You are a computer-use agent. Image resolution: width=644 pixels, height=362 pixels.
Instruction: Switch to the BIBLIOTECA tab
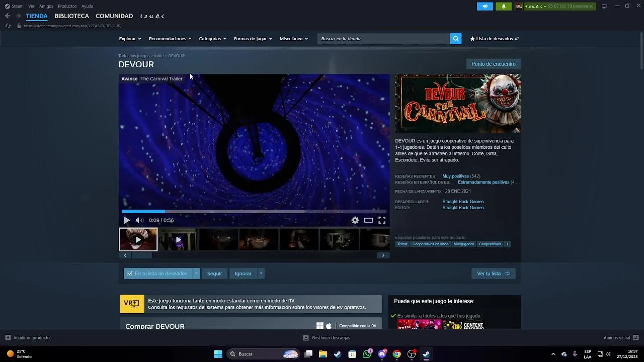click(71, 16)
